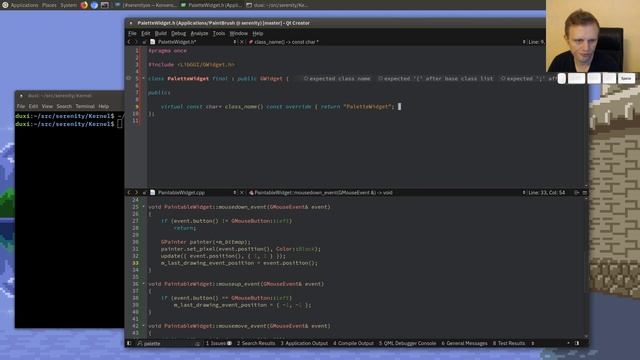Image resolution: width=640 pixels, height=360 pixels.
Task: Open the Debug menu in Qt Creator
Action: [x=178, y=33]
